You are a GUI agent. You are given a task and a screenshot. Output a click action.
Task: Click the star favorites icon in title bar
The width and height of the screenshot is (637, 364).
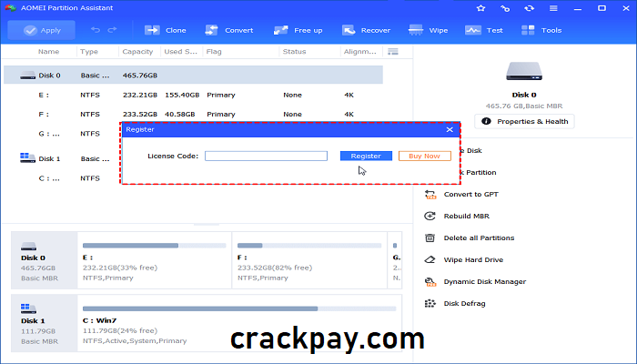(481, 8)
